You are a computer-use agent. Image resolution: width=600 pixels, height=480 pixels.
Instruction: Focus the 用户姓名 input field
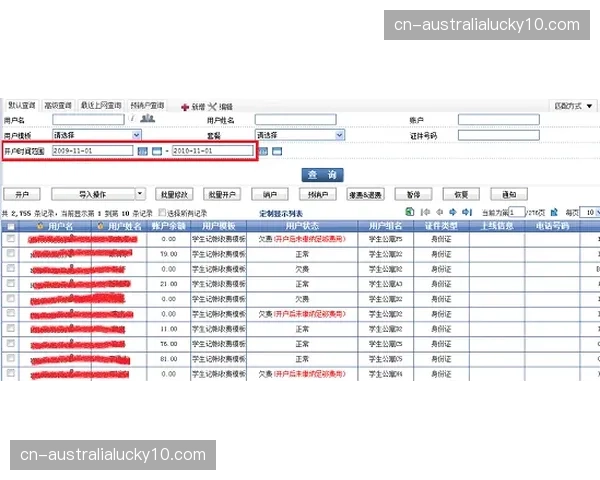(x=296, y=119)
